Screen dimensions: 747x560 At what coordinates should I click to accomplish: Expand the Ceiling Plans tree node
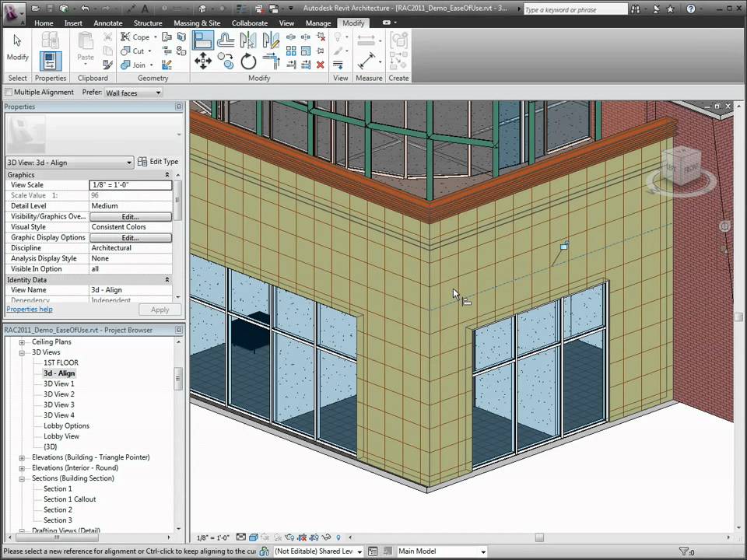22,342
